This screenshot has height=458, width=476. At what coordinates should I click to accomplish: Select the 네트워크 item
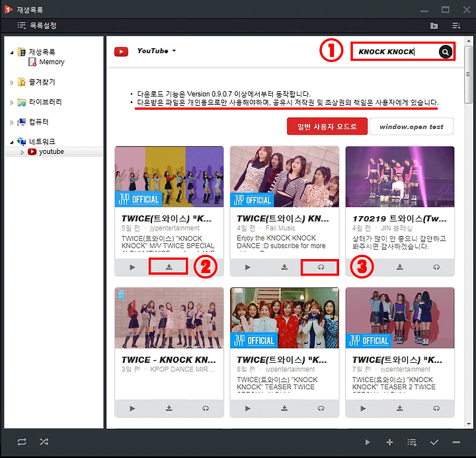coord(42,141)
